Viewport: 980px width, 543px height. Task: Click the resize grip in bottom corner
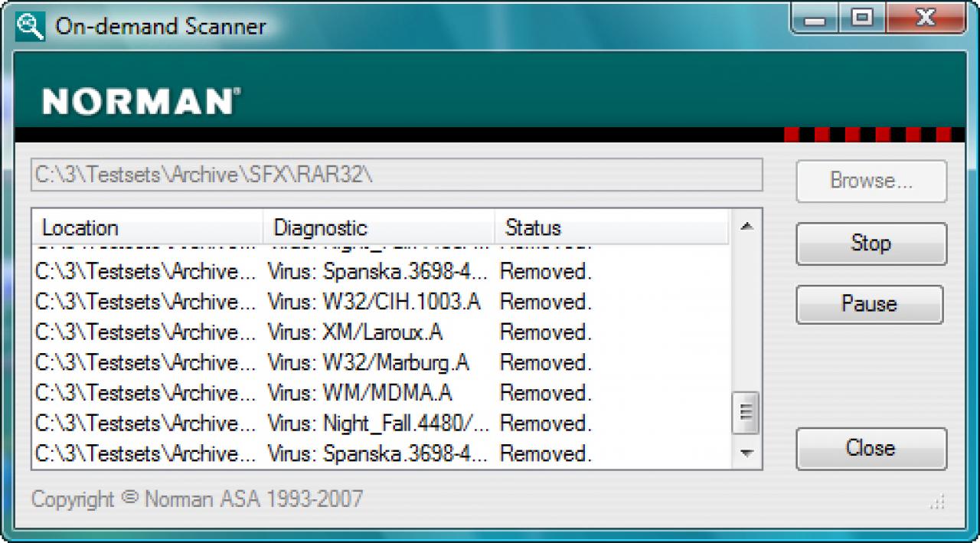coord(938,502)
